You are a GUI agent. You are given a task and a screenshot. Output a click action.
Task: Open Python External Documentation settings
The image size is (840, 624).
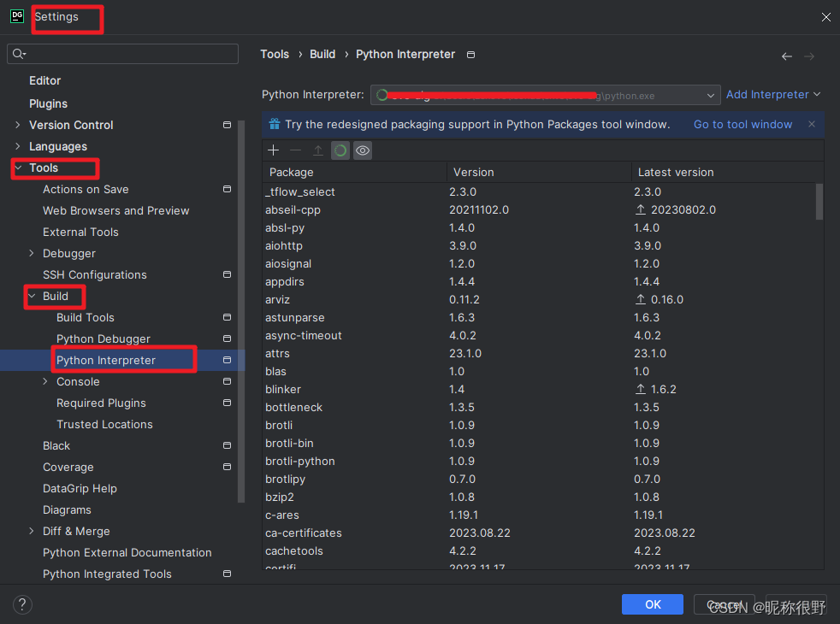tap(127, 553)
